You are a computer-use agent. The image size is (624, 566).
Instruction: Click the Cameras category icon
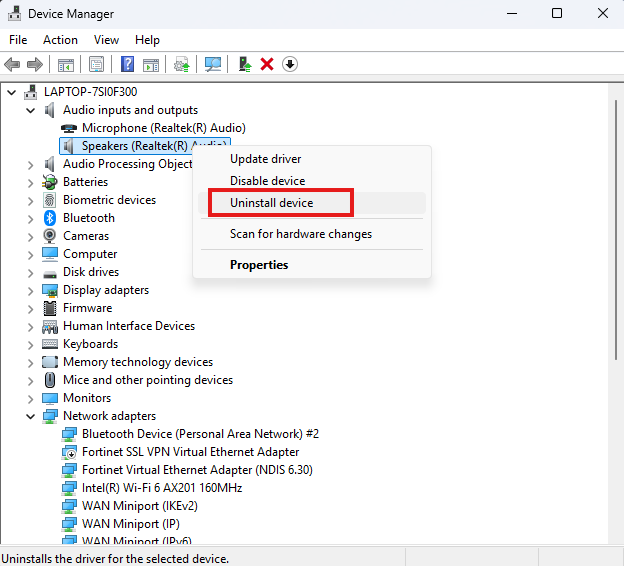50,236
